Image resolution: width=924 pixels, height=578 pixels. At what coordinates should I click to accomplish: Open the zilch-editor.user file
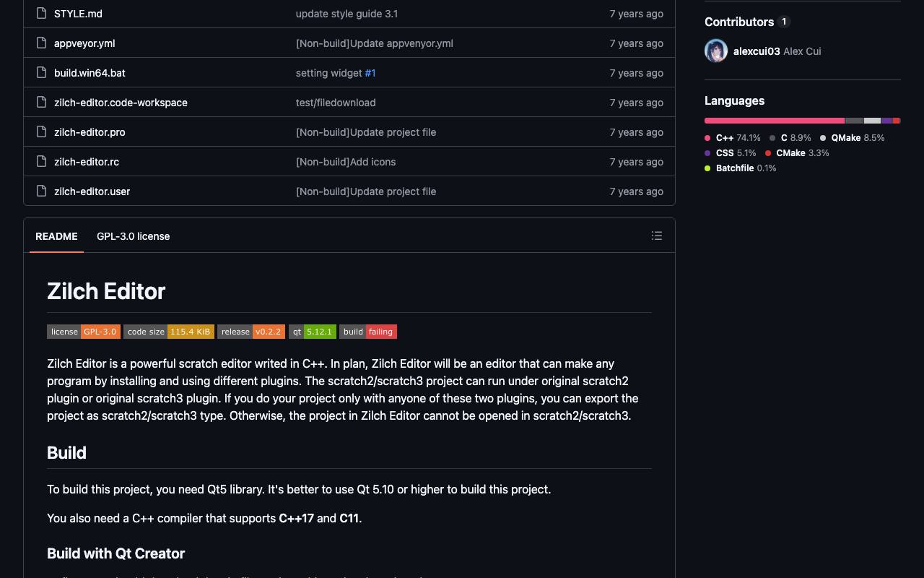pyautogui.click(x=92, y=191)
